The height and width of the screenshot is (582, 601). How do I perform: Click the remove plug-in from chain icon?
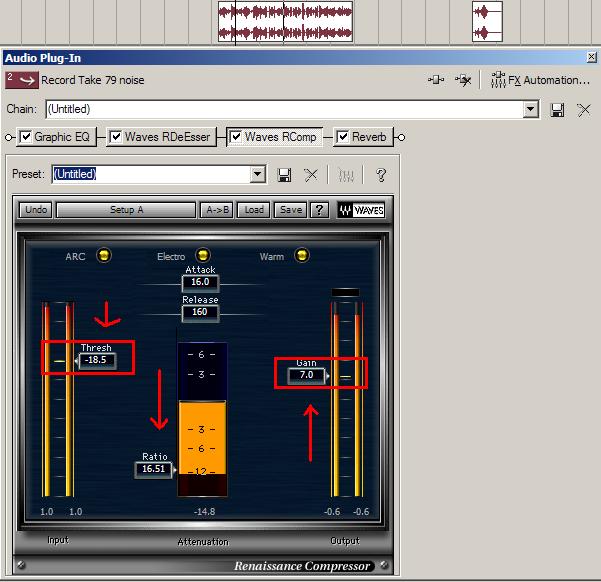pos(463,80)
